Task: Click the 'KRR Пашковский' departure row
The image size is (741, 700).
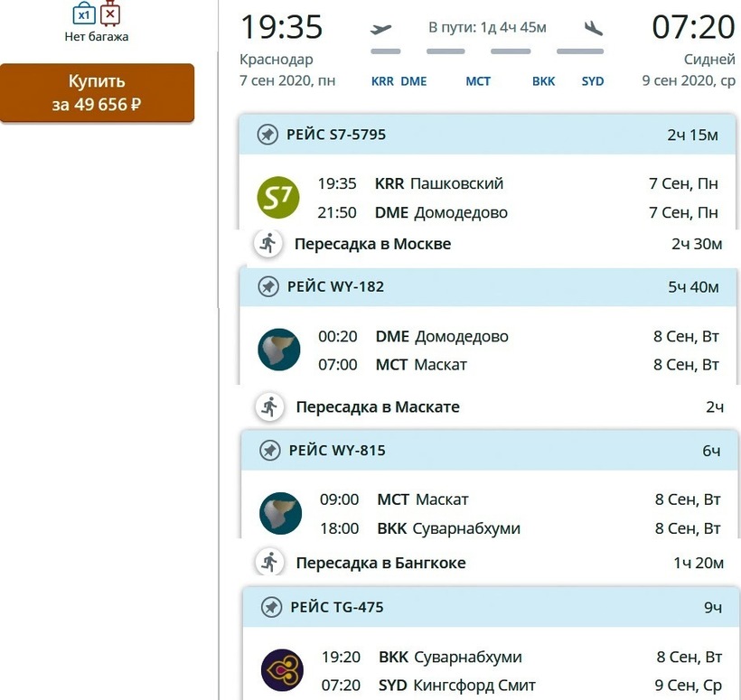Action: 518,183
